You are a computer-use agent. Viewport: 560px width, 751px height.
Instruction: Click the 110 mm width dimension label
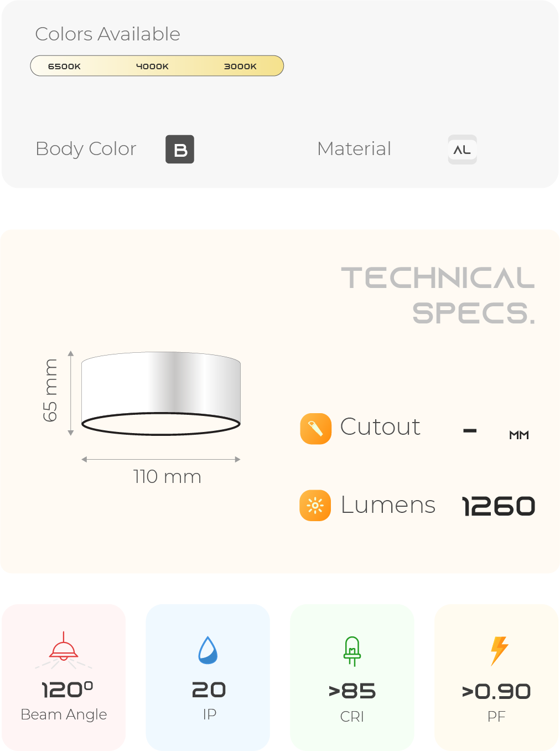(x=167, y=477)
